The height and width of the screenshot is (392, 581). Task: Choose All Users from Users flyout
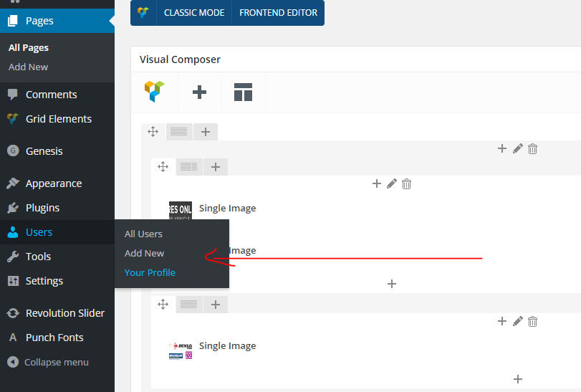coord(143,234)
